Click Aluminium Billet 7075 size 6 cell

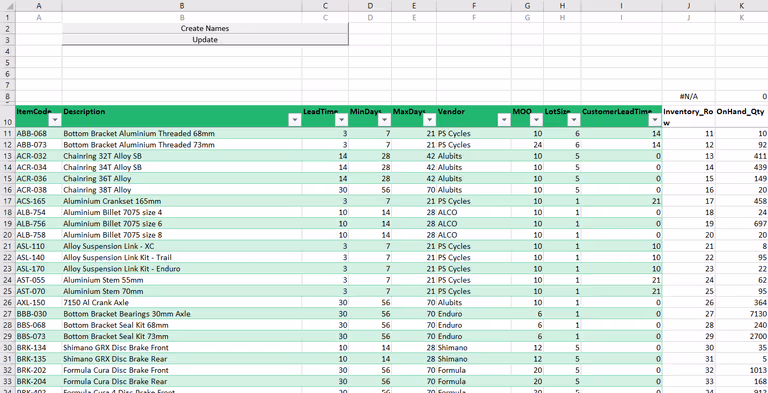[x=182, y=223]
